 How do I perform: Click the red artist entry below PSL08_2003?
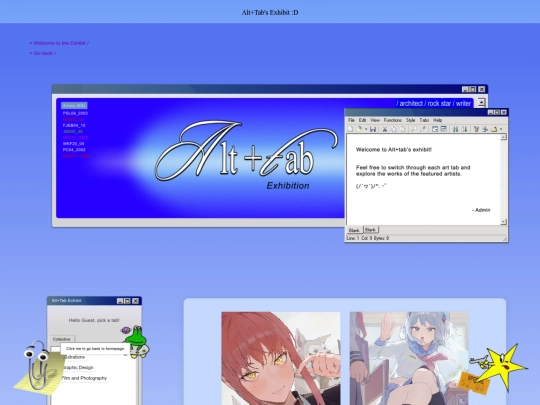click(73, 120)
